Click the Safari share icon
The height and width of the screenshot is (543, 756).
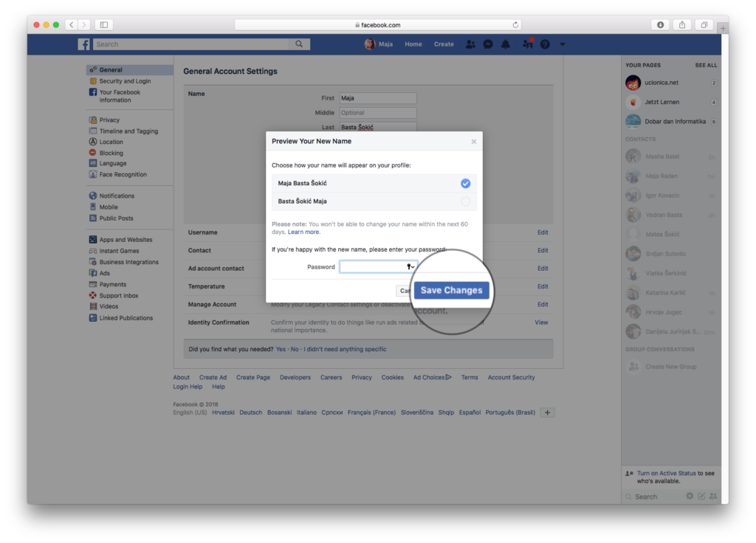pos(682,24)
